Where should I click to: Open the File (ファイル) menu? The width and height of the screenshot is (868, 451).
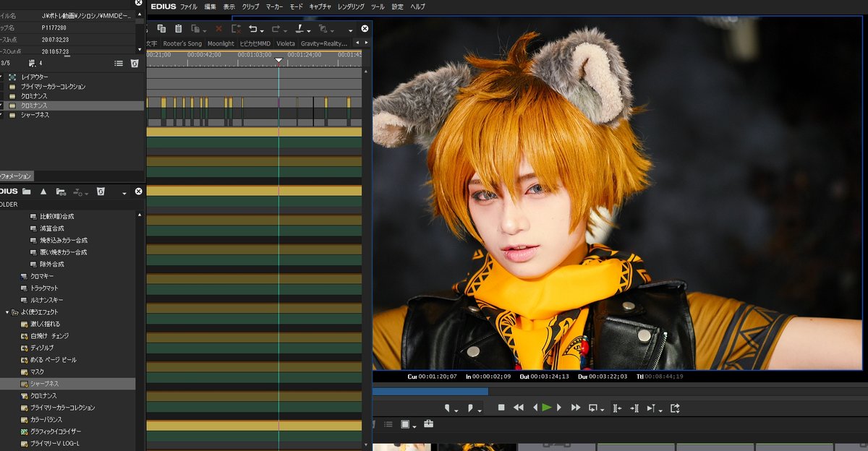(x=188, y=7)
